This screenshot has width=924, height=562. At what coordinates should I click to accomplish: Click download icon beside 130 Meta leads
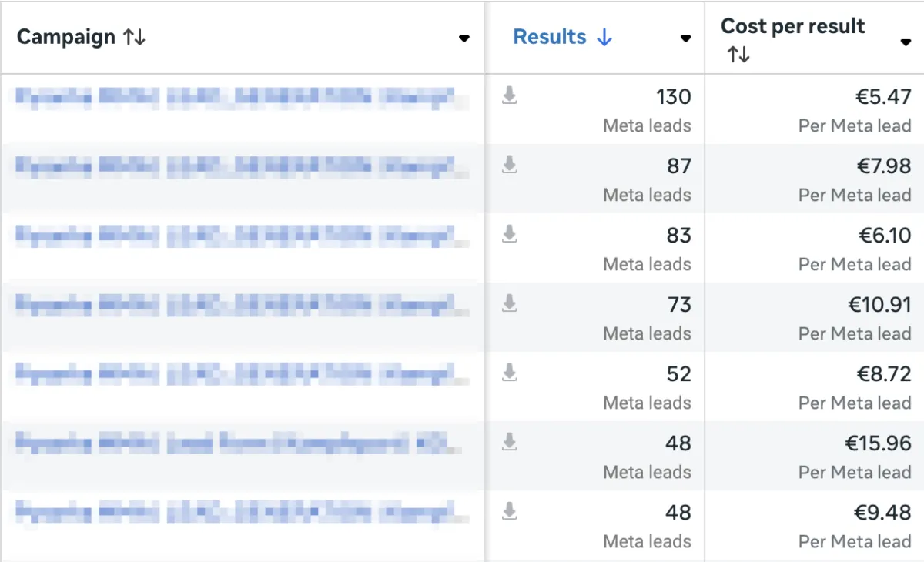pos(509,95)
